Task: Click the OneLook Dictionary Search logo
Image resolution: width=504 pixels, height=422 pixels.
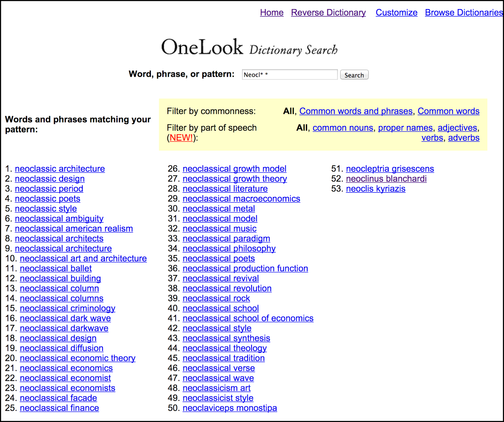Action: pyautogui.click(x=249, y=47)
